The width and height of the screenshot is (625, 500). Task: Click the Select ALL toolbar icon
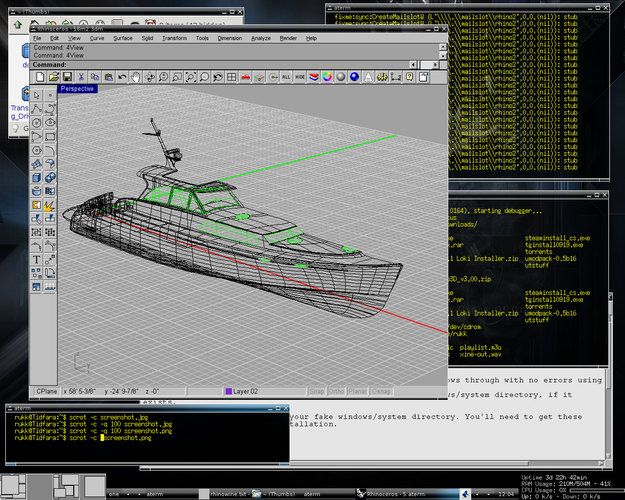(286, 77)
